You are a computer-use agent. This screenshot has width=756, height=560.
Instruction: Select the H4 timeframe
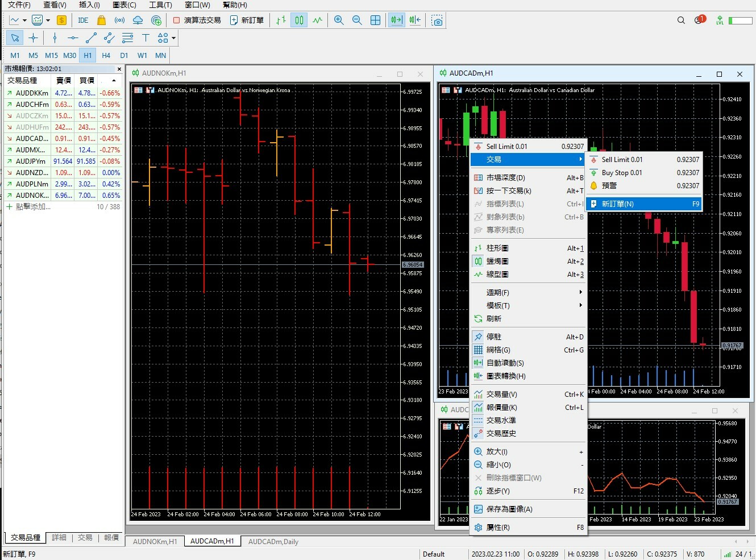point(106,55)
